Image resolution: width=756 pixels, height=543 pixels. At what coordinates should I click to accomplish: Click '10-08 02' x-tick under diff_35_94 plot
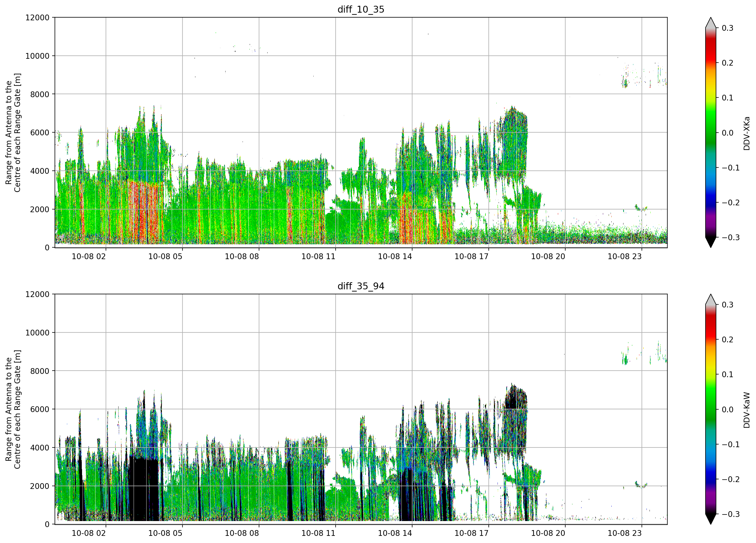[89, 533]
